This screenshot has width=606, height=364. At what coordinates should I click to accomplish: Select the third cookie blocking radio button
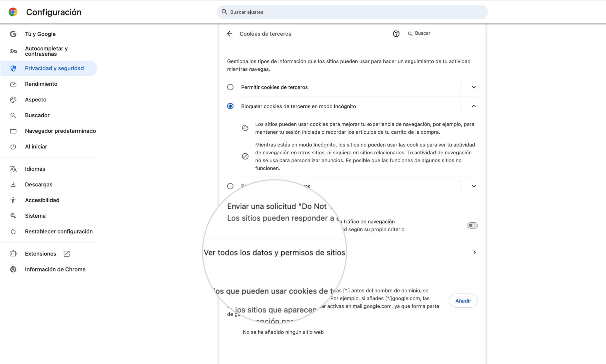click(x=230, y=186)
